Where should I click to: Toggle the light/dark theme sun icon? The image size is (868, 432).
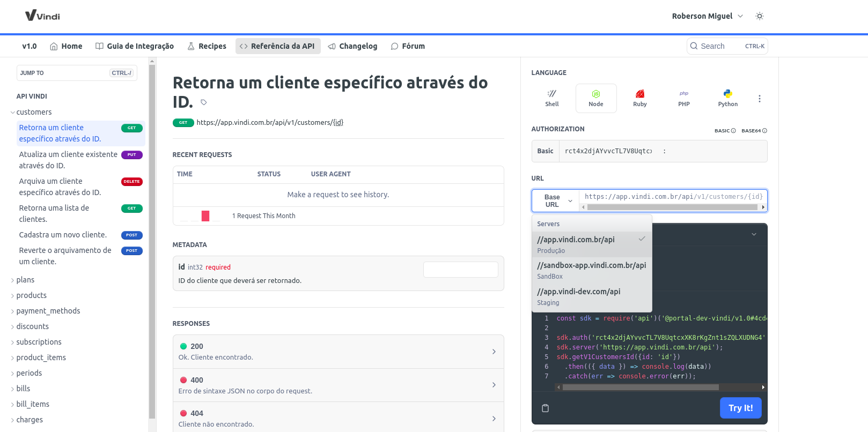[x=759, y=16]
